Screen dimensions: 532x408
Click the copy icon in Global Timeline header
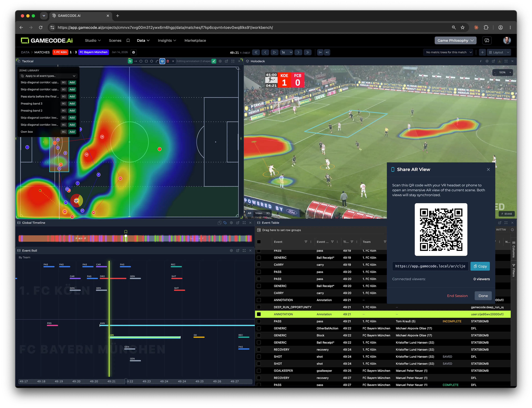coord(219,223)
